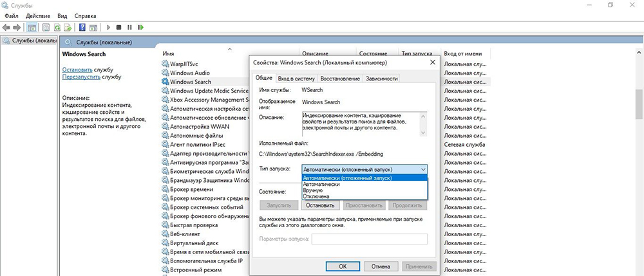Click the gear icon beside Быстрая проверка
The image size is (644, 276).
click(165, 225)
